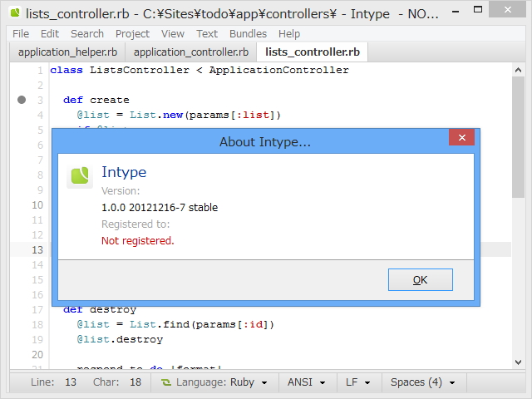Image resolution: width=532 pixels, height=399 pixels.
Task: Click the About Intype... dialog title bar
Action: click(x=264, y=141)
